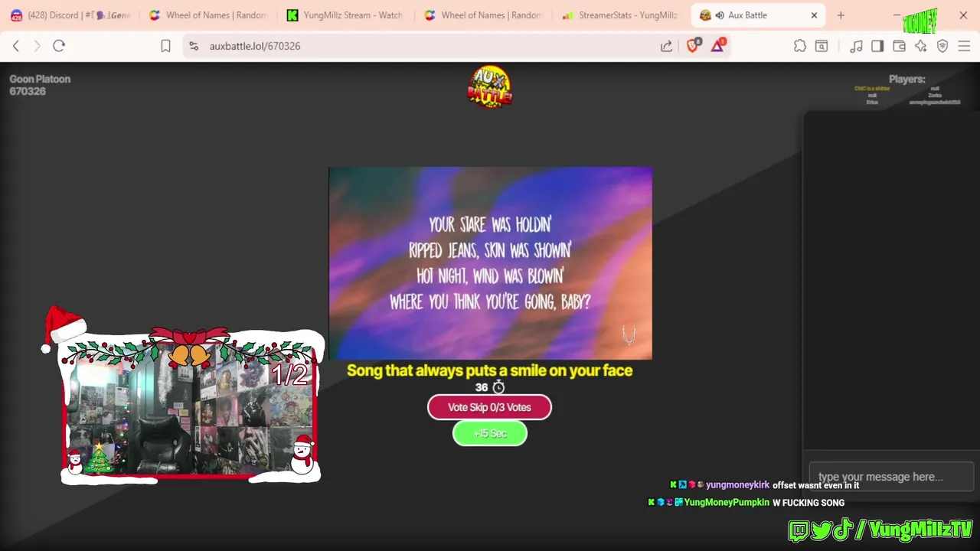Viewport: 980px width, 551px height.
Task: Click the Vote Skip 0/3 Votes button
Action: click(x=489, y=407)
